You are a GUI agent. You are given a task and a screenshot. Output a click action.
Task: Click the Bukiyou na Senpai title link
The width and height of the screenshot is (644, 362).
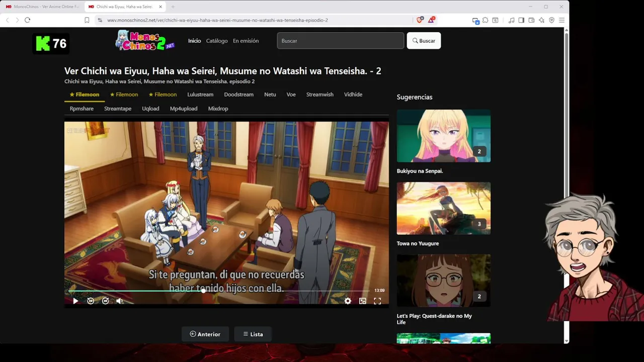pos(420,171)
